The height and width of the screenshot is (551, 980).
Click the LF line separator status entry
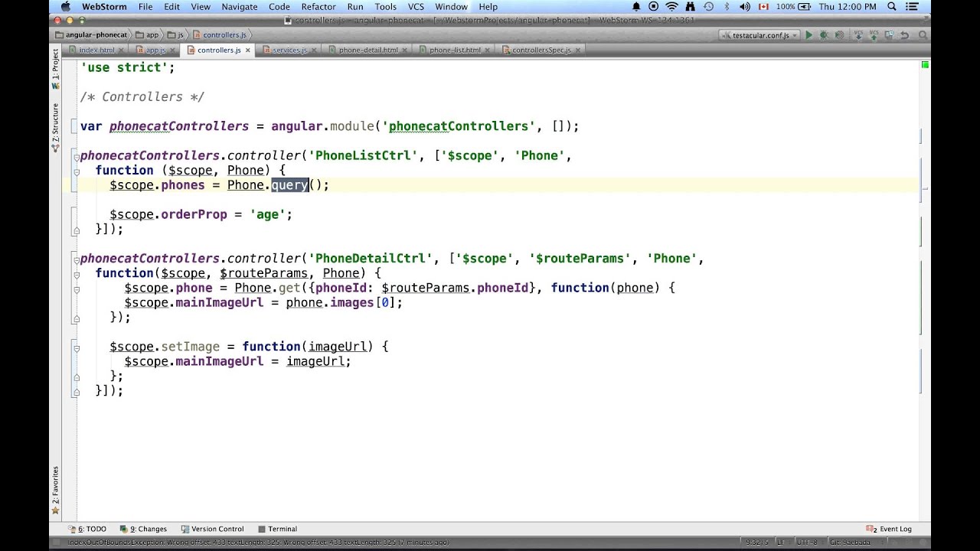pos(780,542)
